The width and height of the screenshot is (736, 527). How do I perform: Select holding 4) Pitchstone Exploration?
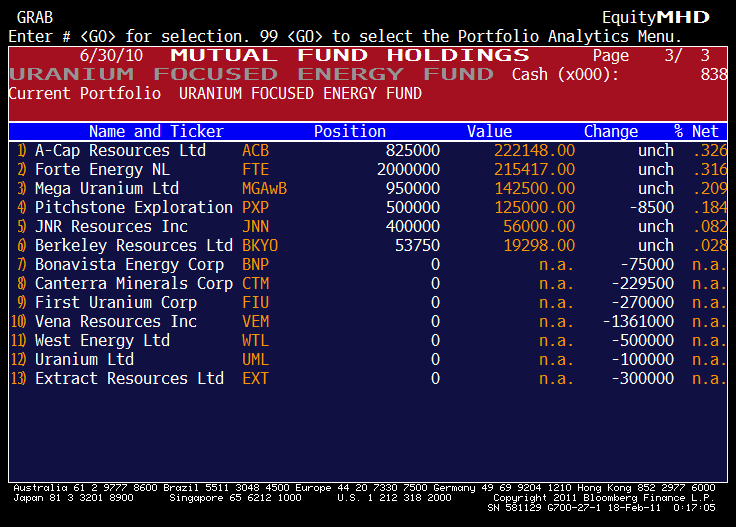click(368, 207)
